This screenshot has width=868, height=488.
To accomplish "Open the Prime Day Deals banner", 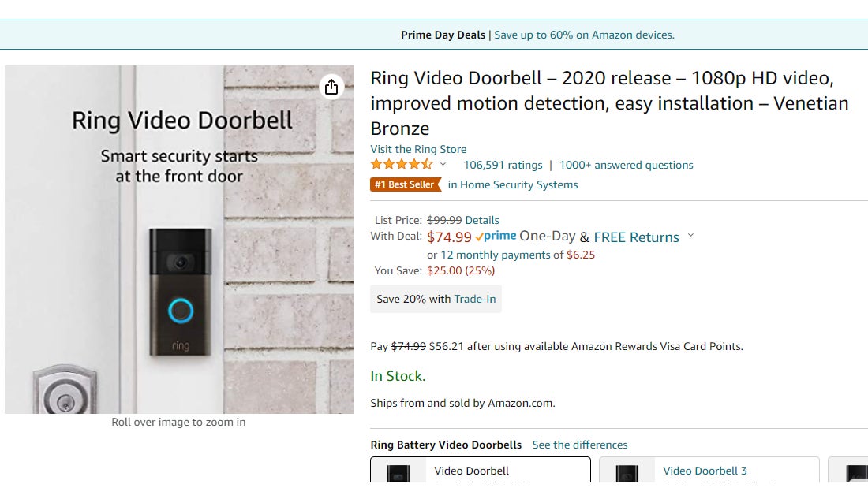I will (442, 35).
